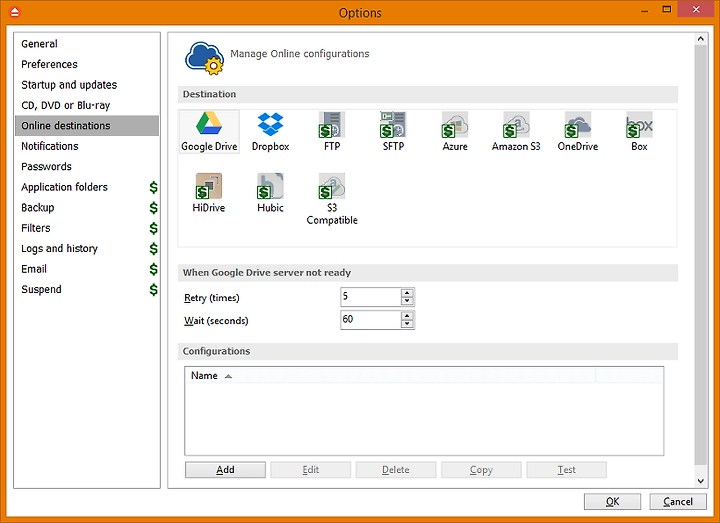
Task: Choose the FTP destination icon
Action: point(332,131)
